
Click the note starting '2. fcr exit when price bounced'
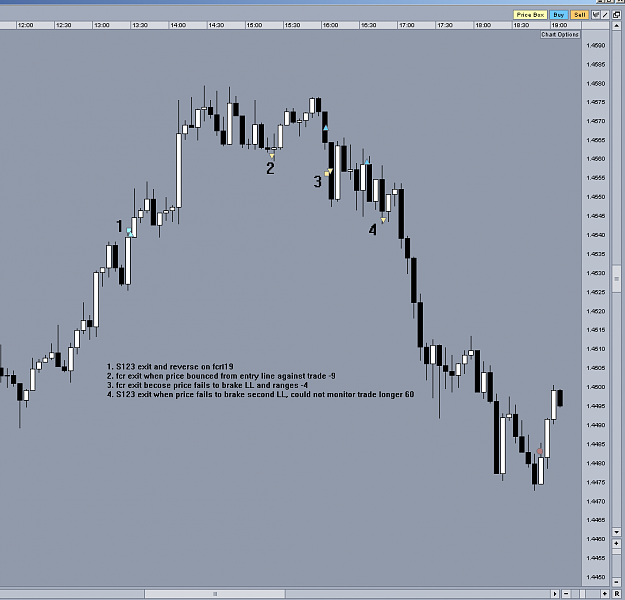coord(221,376)
